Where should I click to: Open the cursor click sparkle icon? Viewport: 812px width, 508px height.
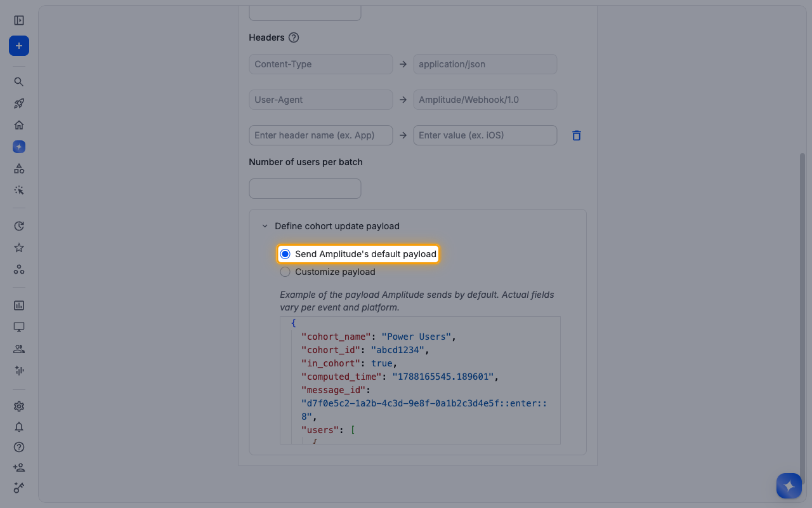point(19,190)
